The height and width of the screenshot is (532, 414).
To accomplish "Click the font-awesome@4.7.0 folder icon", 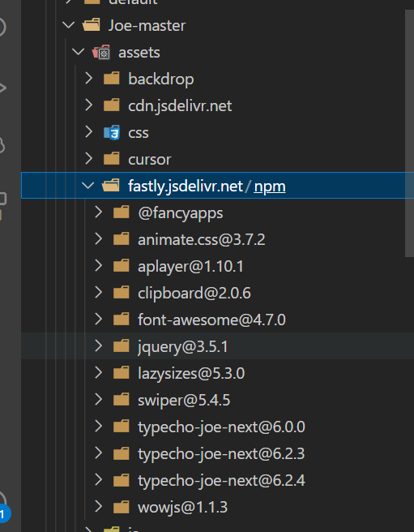I will pyautogui.click(x=121, y=320).
